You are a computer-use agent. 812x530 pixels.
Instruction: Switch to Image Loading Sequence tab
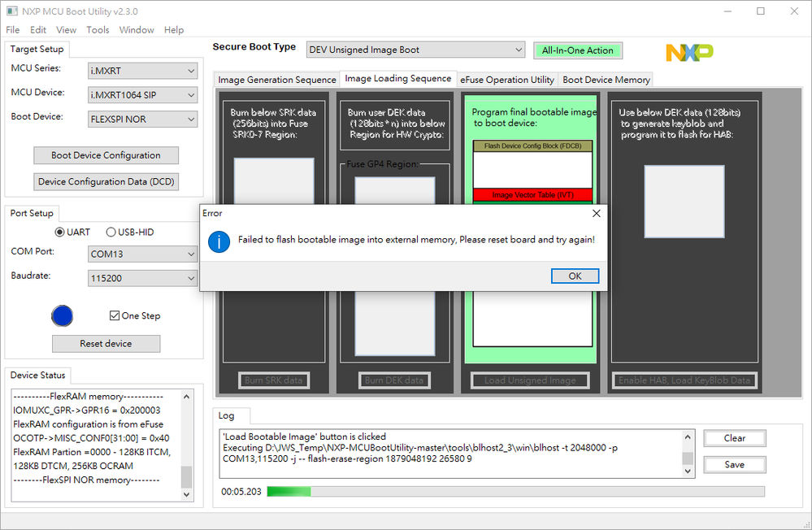pyautogui.click(x=397, y=78)
